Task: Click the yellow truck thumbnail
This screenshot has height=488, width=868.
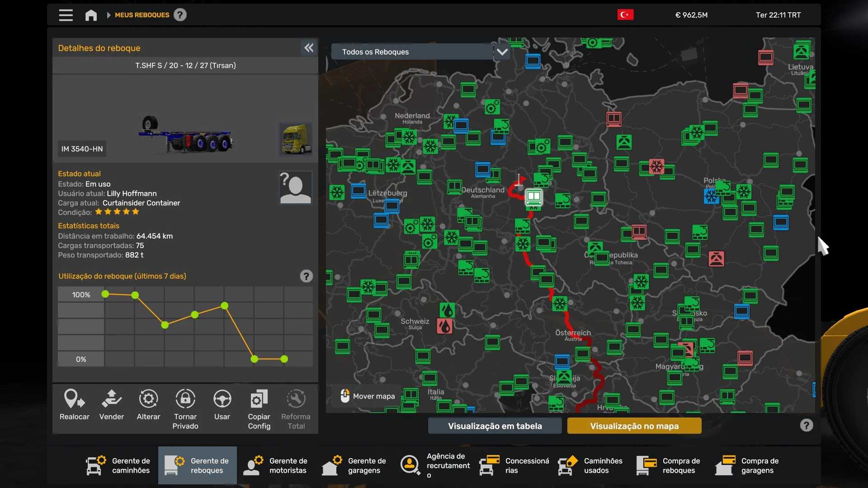Action: click(296, 139)
